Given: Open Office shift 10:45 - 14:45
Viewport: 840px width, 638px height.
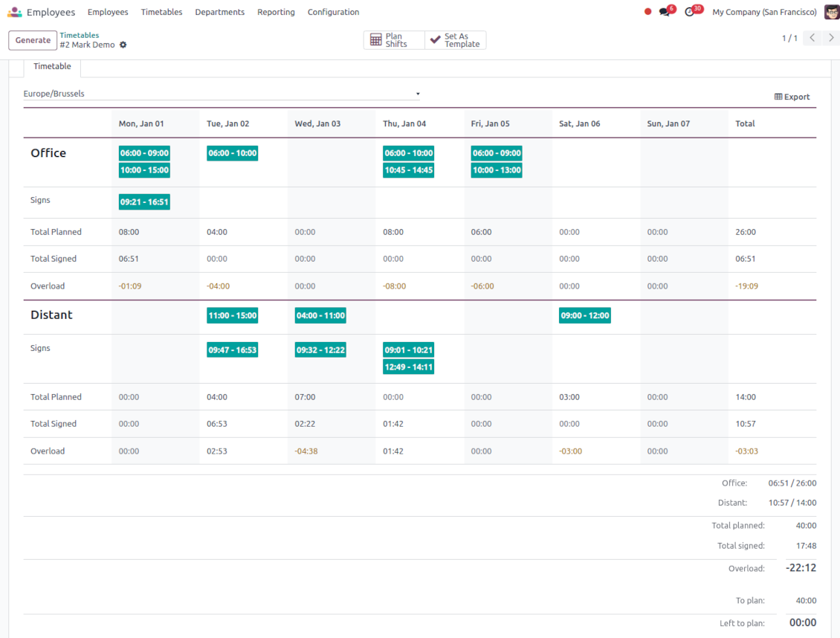Looking at the screenshot, I should [x=409, y=170].
